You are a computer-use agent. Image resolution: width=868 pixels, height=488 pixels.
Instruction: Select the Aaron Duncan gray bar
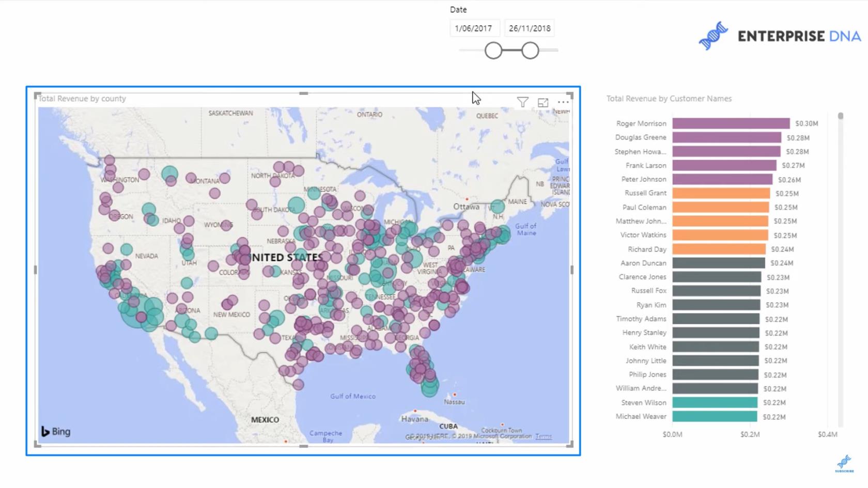click(719, 263)
